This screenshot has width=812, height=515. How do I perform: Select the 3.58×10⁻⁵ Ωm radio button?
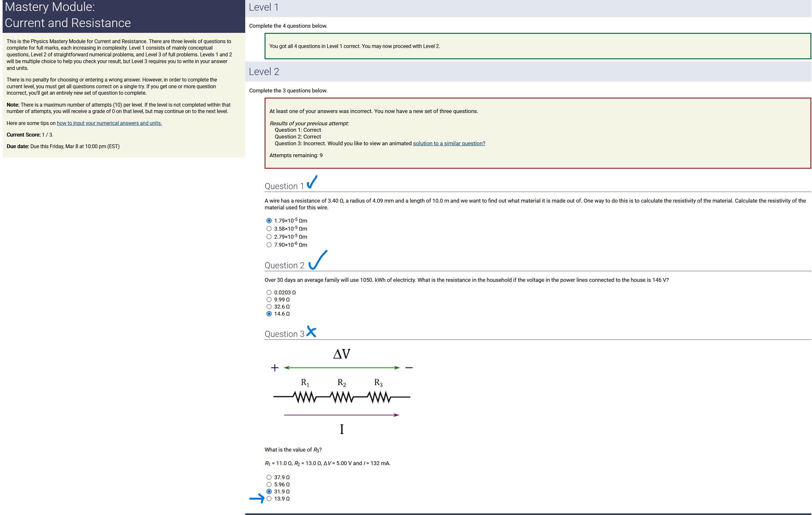pos(269,229)
